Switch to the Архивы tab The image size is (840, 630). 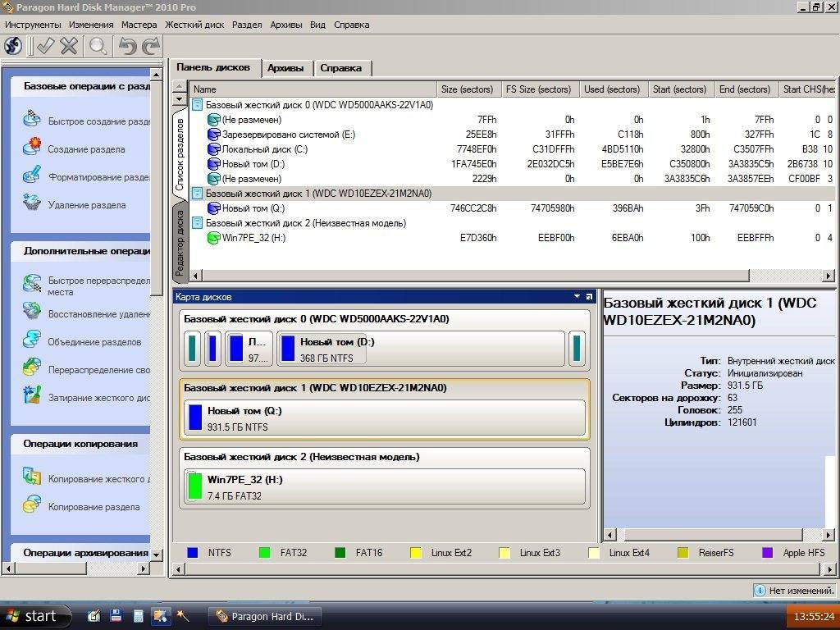click(x=285, y=68)
